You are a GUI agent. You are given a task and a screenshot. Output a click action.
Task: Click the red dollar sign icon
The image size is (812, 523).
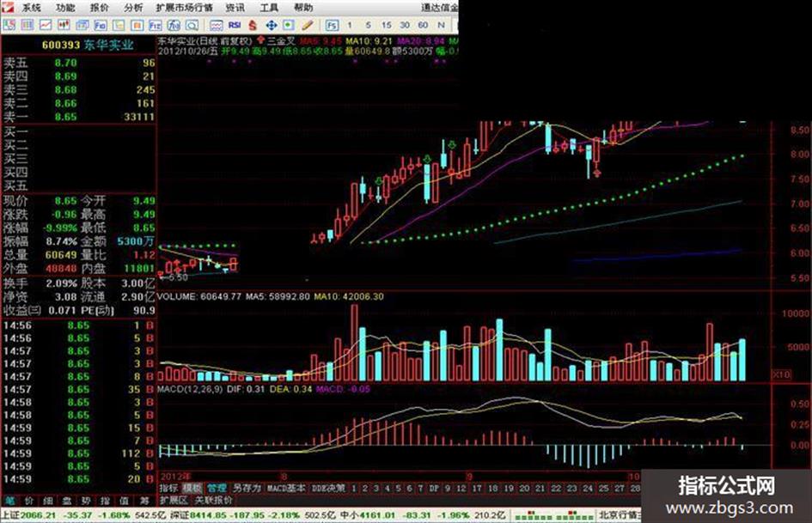[253, 24]
